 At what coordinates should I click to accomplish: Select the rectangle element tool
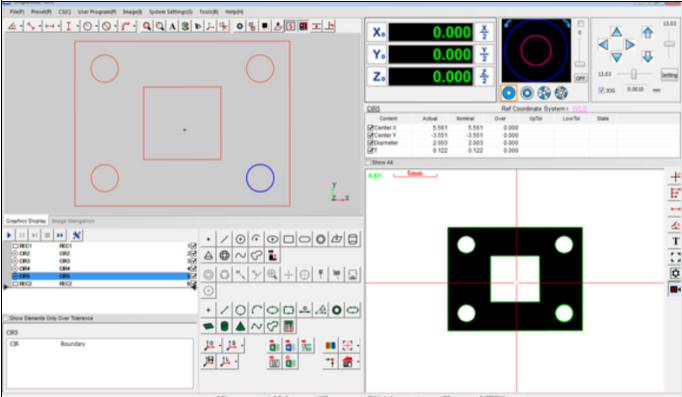click(x=288, y=239)
